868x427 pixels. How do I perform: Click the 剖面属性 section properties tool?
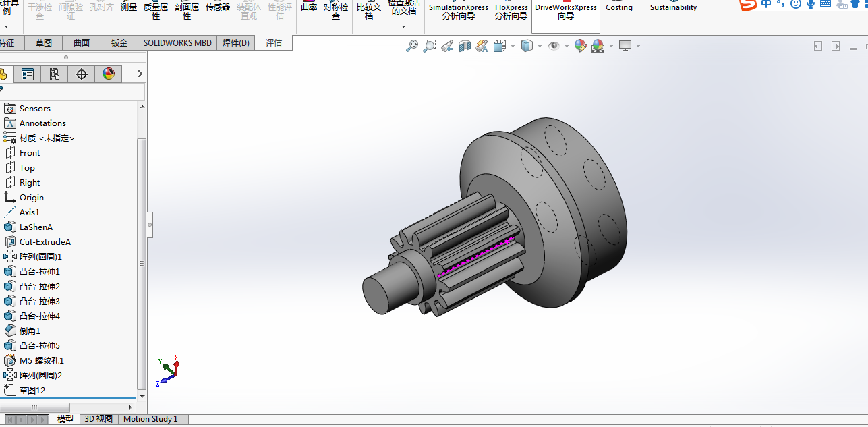click(187, 10)
